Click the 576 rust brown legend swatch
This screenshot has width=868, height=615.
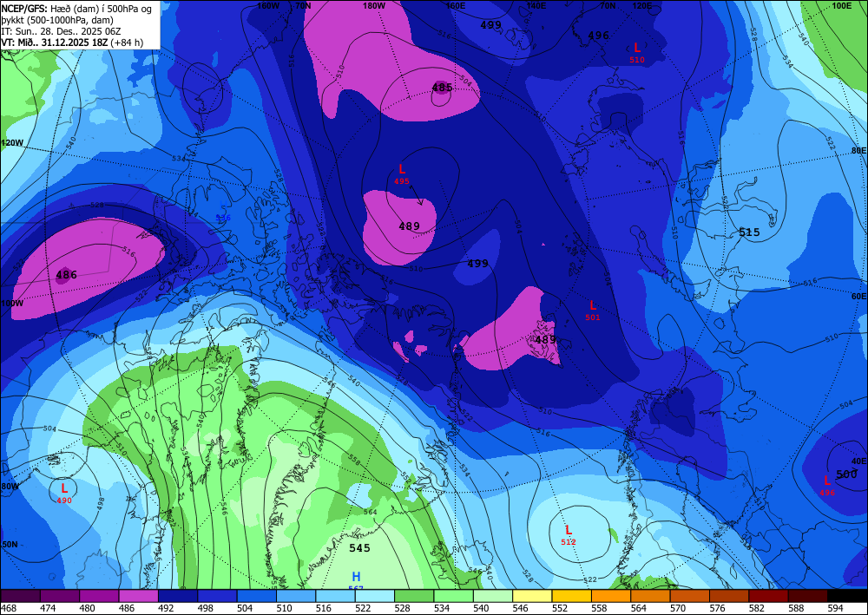point(728,596)
